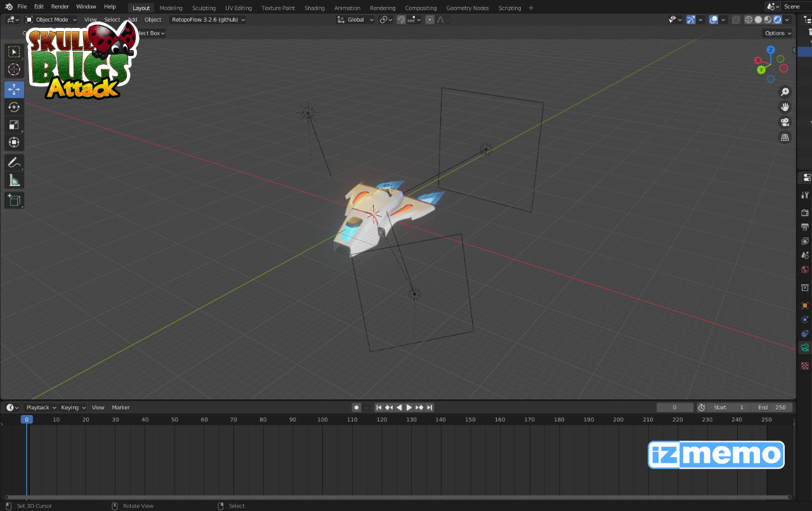Click the 3D Cursor tool

(14, 69)
